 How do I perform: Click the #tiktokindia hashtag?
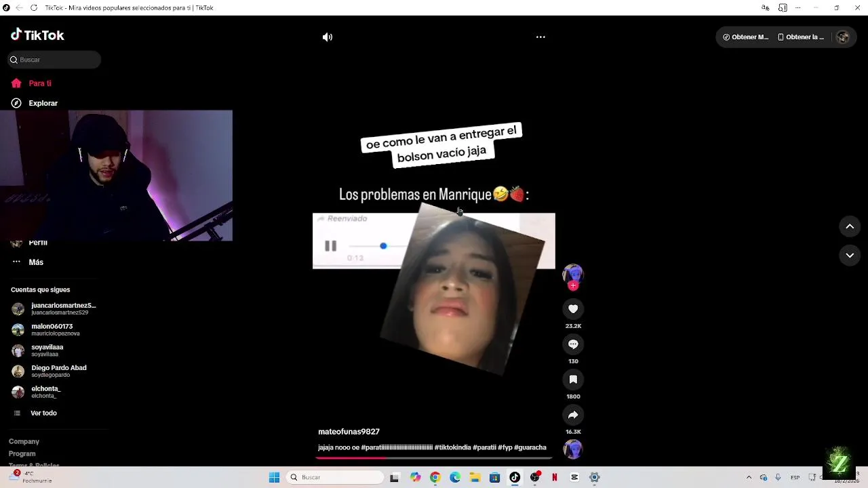pyautogui.click(x=452, y=447)
